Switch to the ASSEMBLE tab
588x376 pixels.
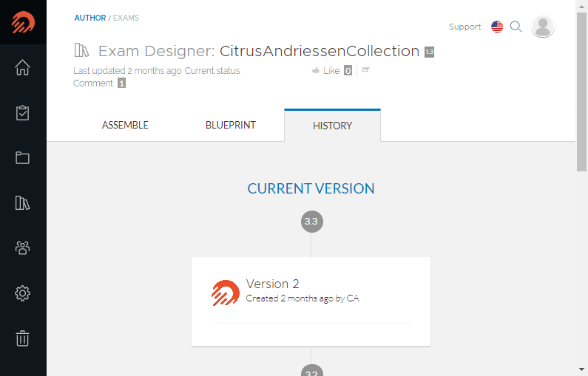point(125,125)
